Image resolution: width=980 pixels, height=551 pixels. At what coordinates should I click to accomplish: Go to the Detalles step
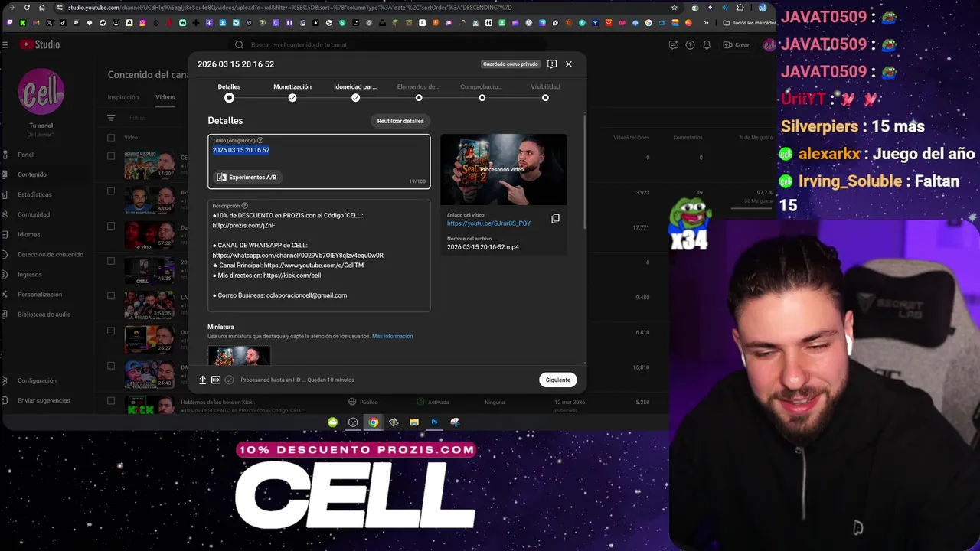(229, 93)
